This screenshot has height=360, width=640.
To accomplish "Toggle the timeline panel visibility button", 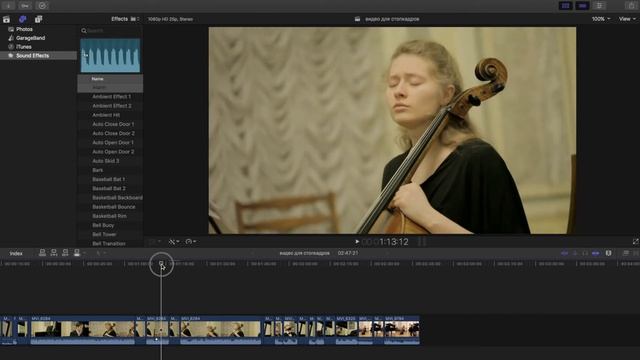I will (x=582, y=6).
